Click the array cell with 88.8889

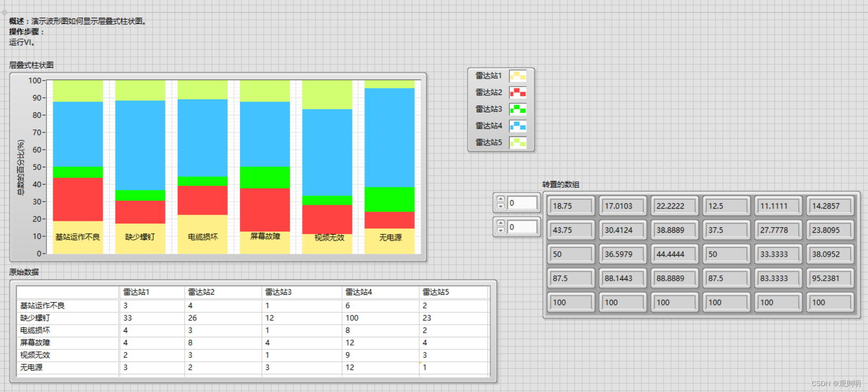pos(675,279)
